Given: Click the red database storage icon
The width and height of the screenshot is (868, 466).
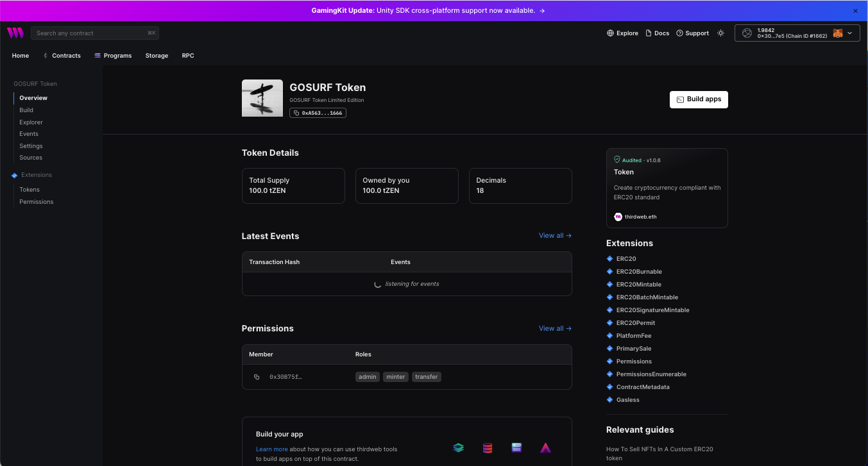Looking at the screenshot, I should [488, 448].
